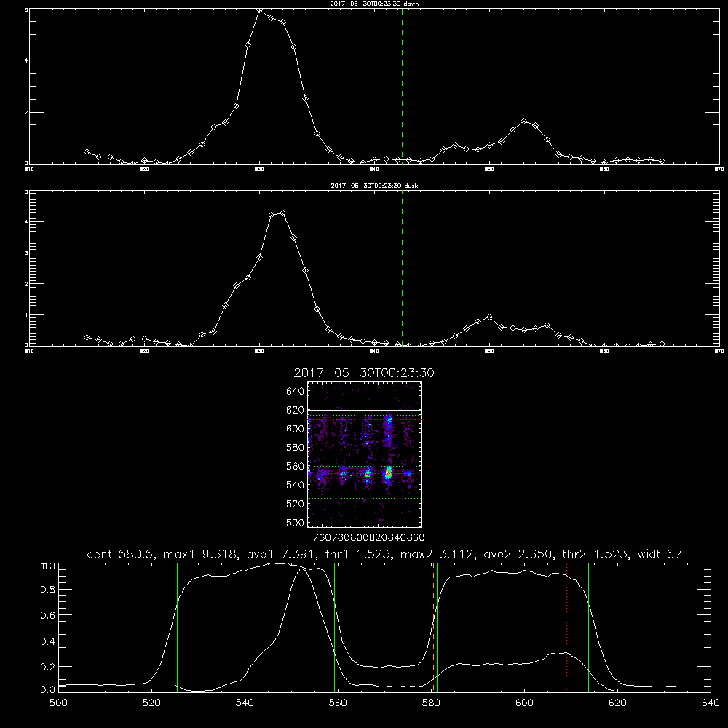Click the solid horizontal 0.5 line in bottom plot

(384, 628)
